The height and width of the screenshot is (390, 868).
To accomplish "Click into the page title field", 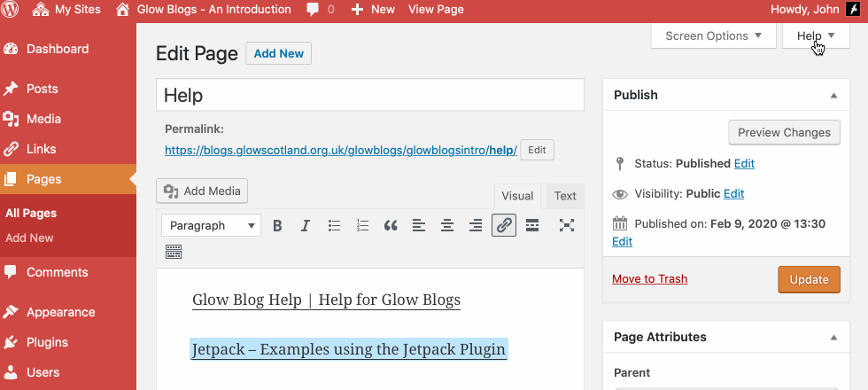I will pos(370,96).
